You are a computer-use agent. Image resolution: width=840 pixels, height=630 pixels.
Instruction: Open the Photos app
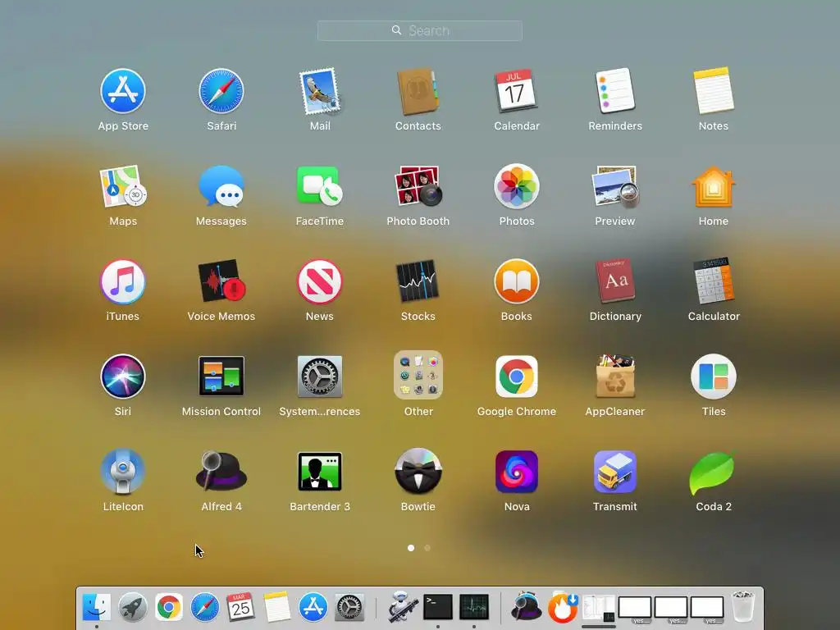[517, 186]
